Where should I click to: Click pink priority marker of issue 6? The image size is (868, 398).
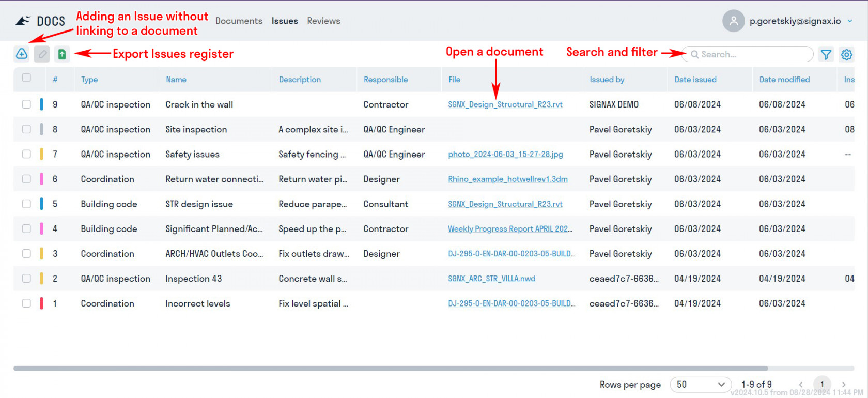click(41, 179)
